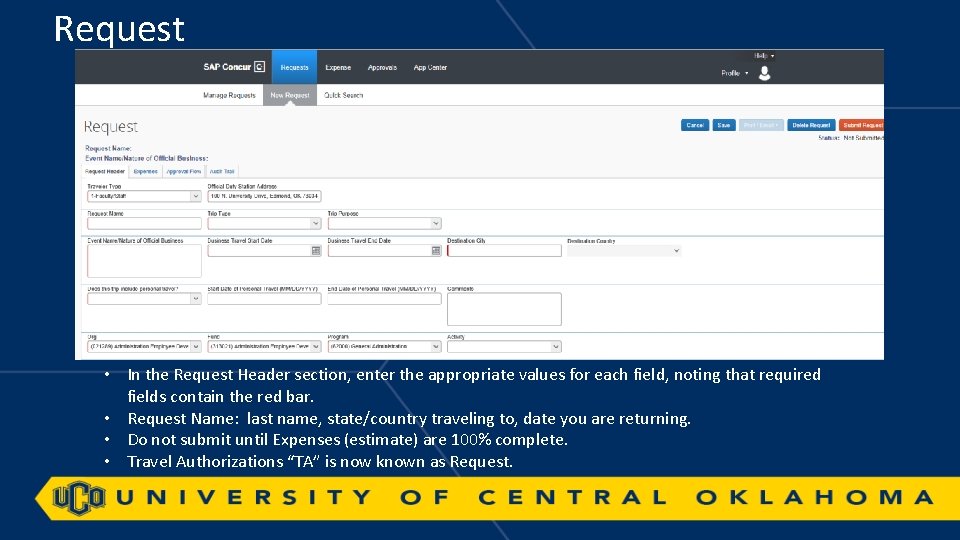This screenshot has height=540, width=960.
Task: Click the greyed Print / Email button
Action: point(761,125)
